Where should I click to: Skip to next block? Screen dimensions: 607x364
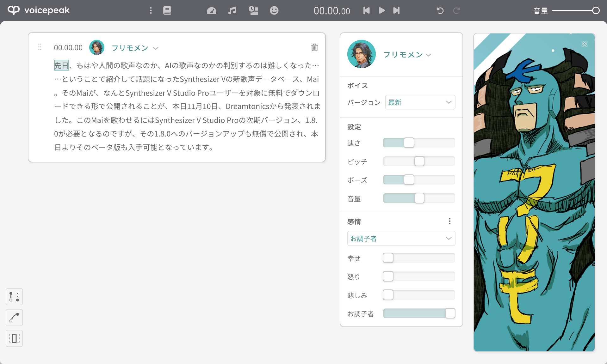click(x=396, y=10)
